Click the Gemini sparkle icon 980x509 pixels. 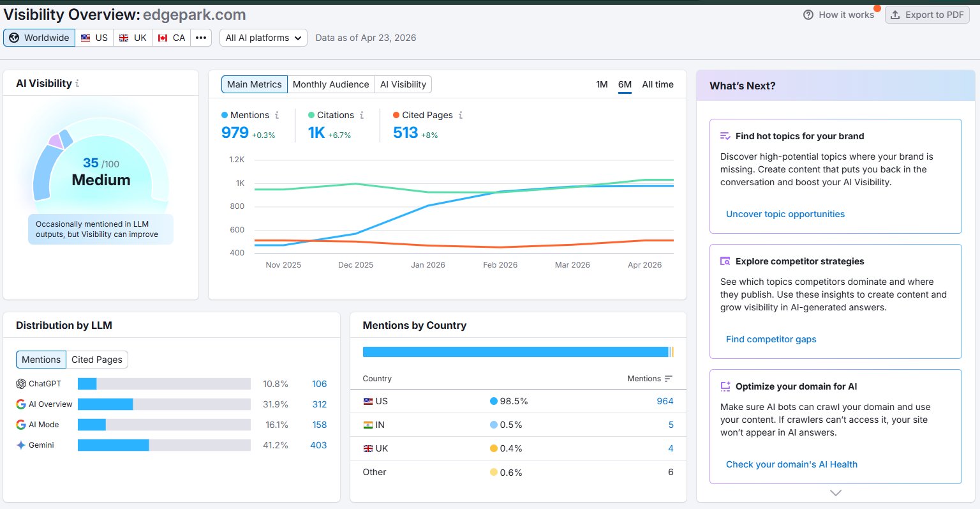(21, 445)
